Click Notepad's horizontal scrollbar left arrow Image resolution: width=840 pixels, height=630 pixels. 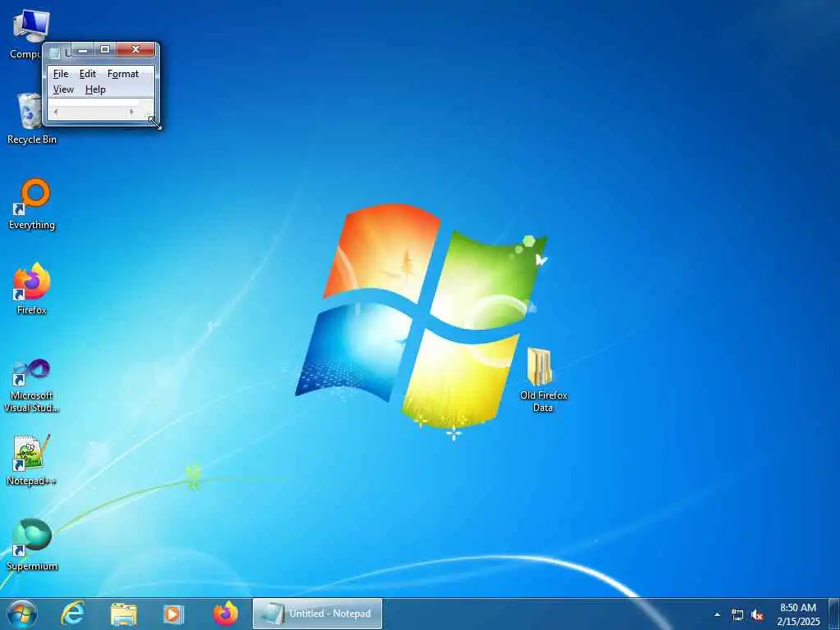[56, 112]
